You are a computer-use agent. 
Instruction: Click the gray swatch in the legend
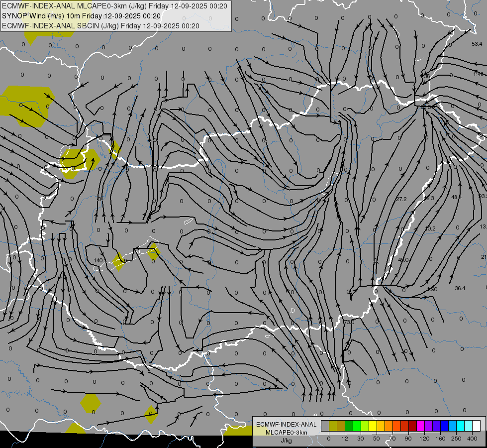point(325,426)
